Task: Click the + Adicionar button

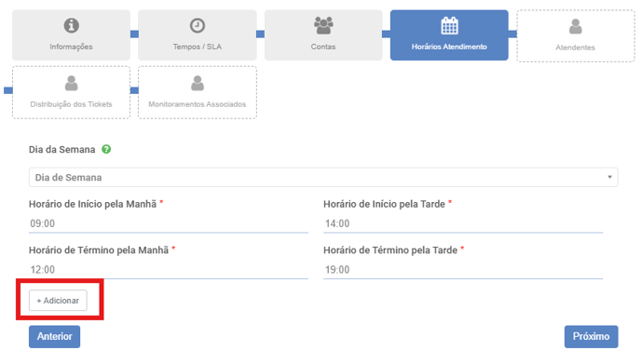Action: (58, 301)
